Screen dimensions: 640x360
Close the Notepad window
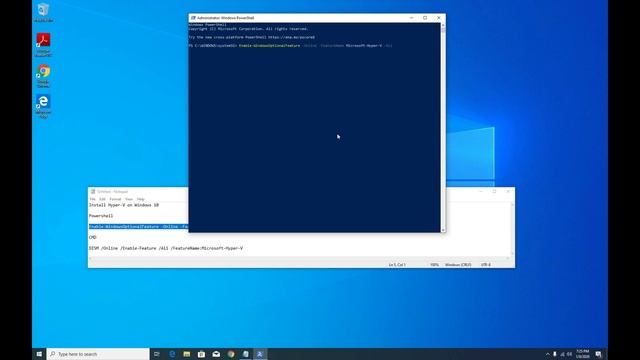[508, 191]
